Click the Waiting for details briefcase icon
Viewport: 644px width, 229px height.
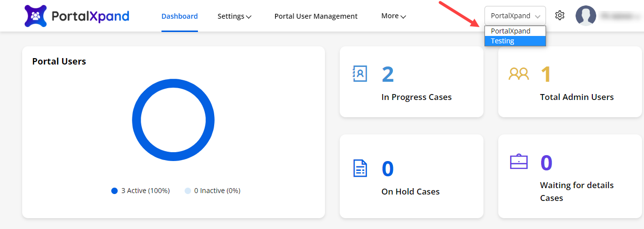click(518, 162)
